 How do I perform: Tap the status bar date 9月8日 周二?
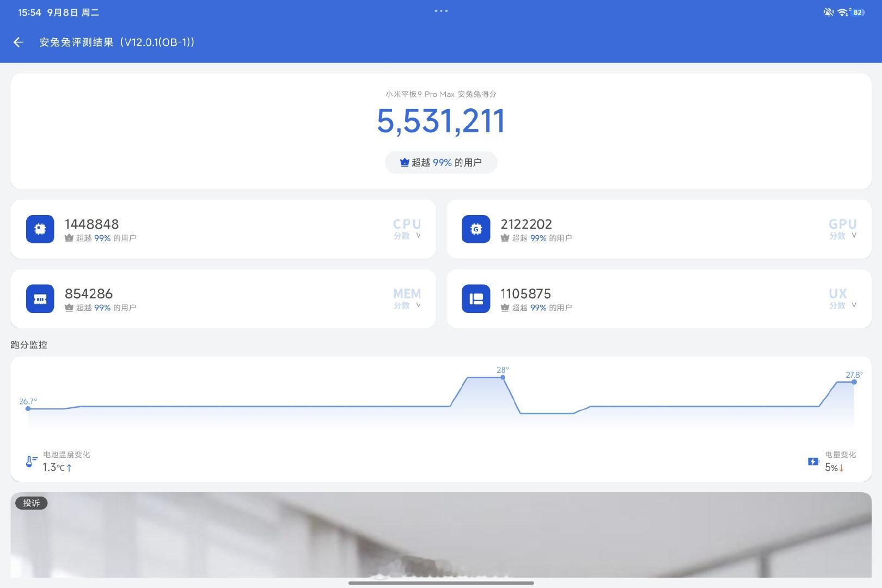[73, 13]
